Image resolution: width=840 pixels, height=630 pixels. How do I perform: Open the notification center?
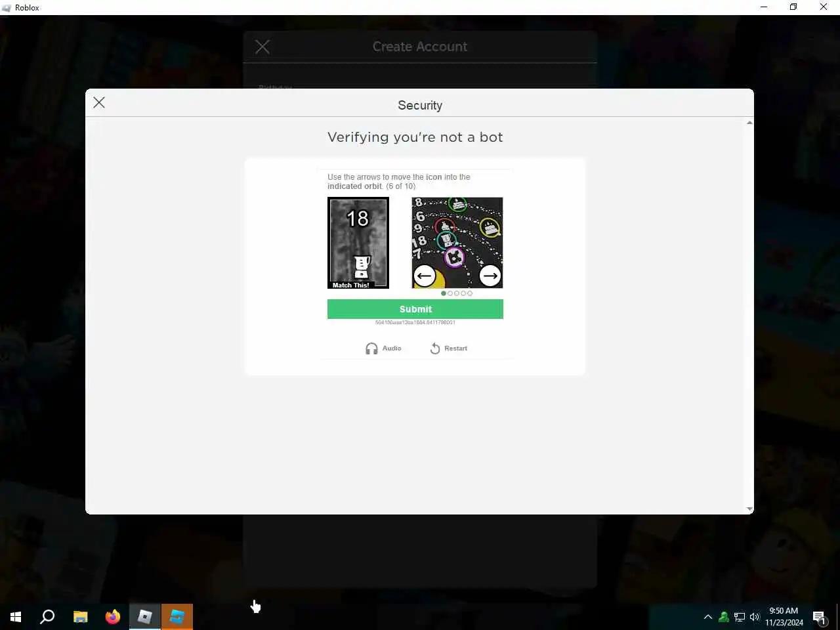(819, 617)
